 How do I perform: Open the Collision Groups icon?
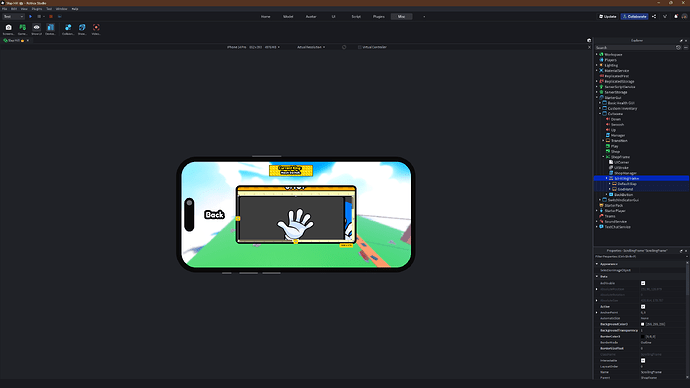68,28
